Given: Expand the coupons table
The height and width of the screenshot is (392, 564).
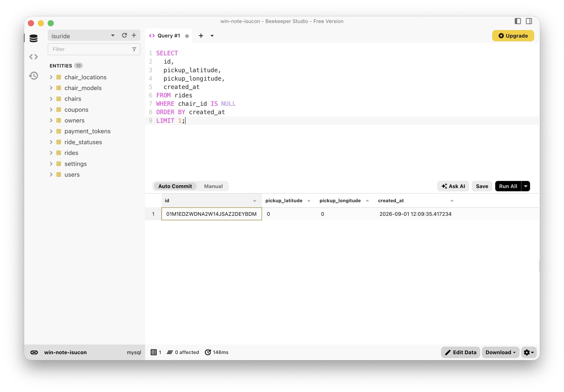Looking at the screenshot, I should coord(51,109).
